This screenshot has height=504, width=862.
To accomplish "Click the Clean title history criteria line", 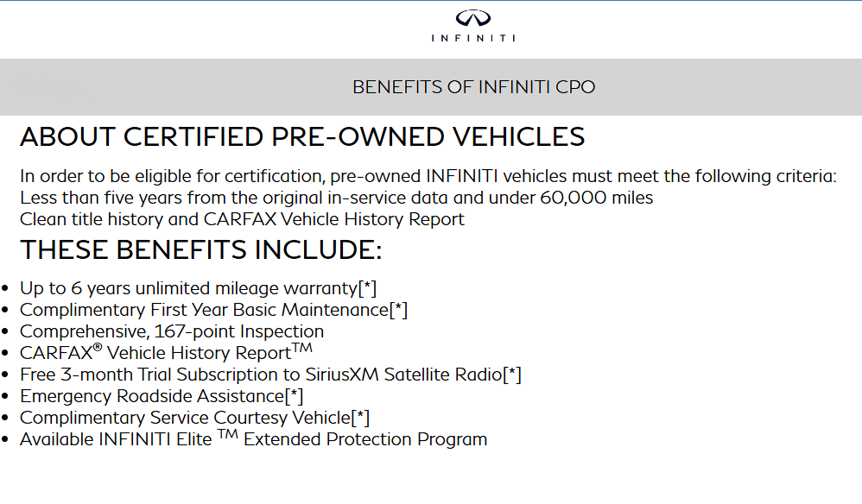I will (x=242, y=219).
